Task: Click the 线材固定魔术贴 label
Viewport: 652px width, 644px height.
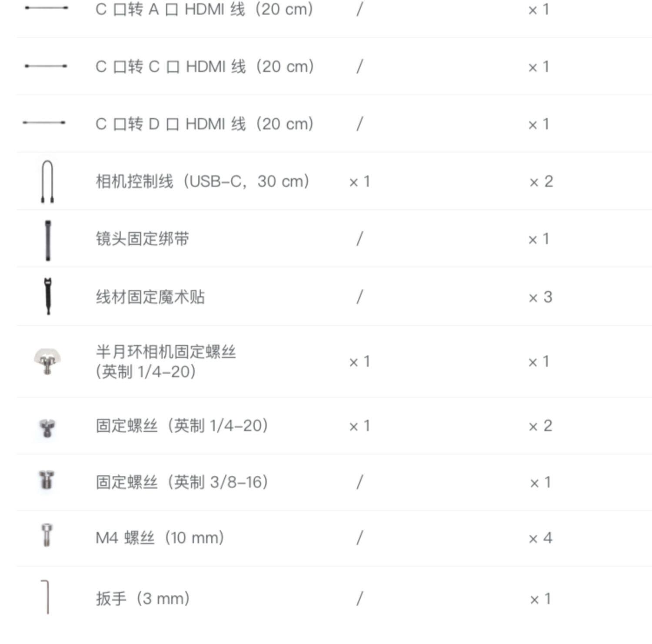Action: point(150,297)
